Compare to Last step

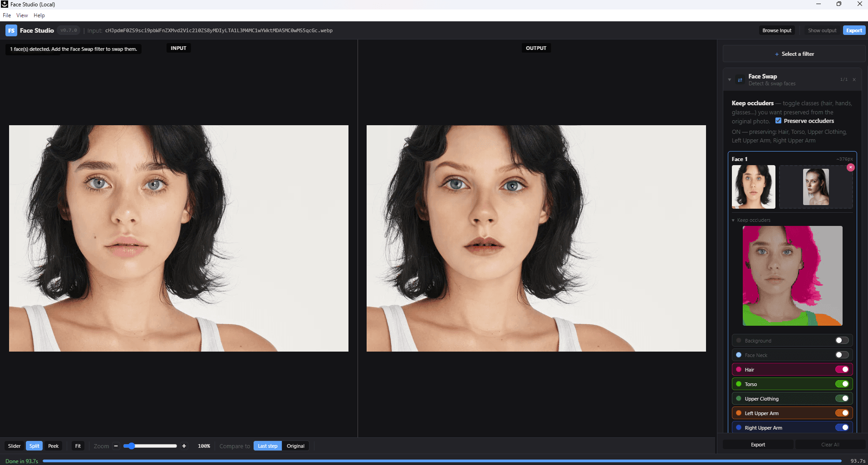(268, 446)
